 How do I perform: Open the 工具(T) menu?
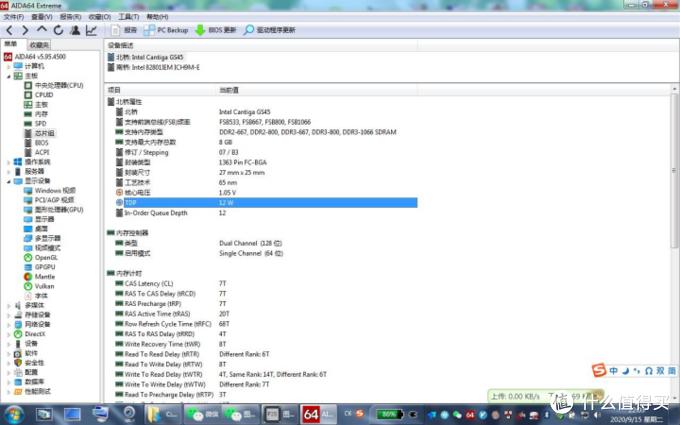tap(129, 16)
